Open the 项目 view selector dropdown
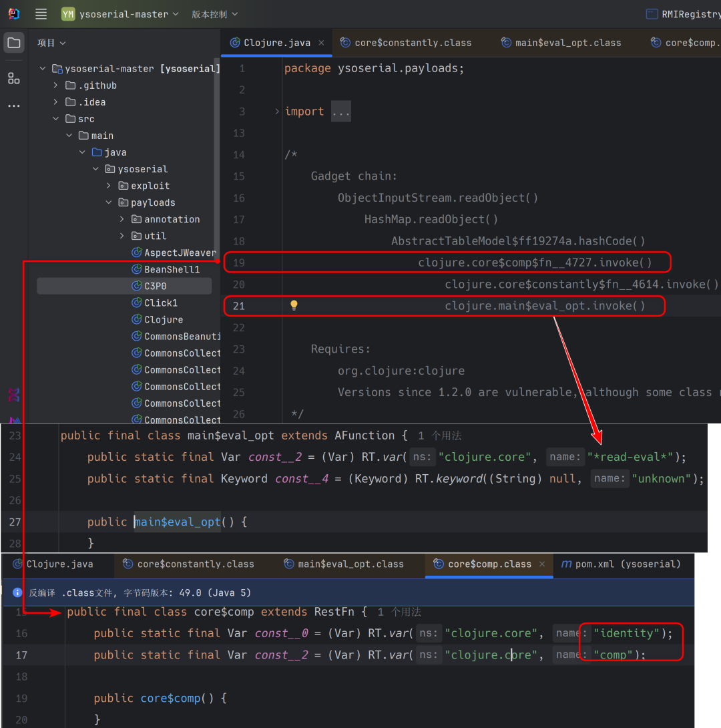The image size is (721, 728). point(51,43)
